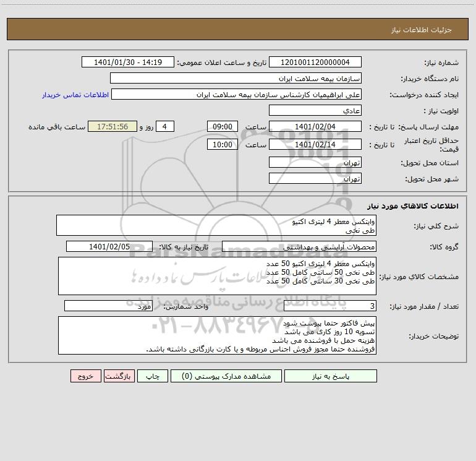Viewport: 476px width, 461px height.
Task: Click the بازگشت back button
Action: 119,376
